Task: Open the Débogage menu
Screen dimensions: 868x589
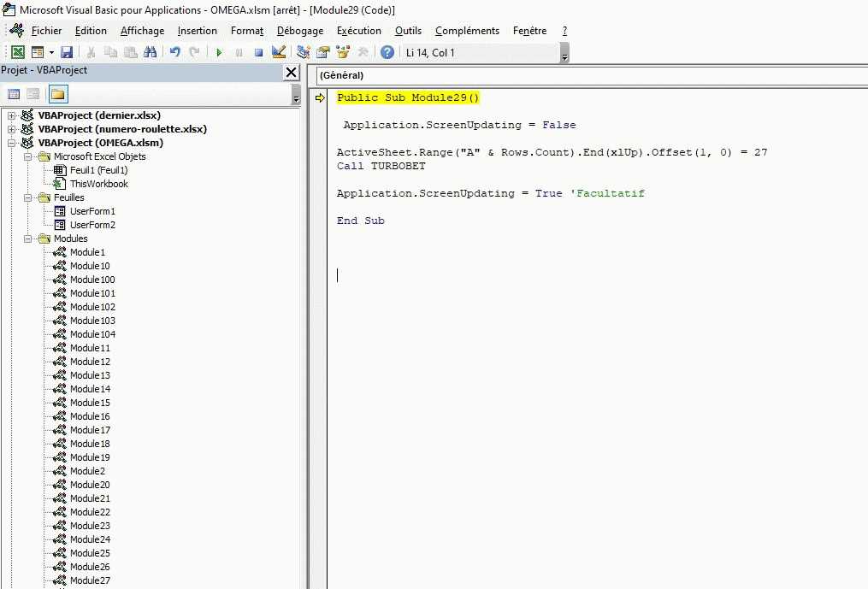Action: pyautogui.click(x=300, y=31)
